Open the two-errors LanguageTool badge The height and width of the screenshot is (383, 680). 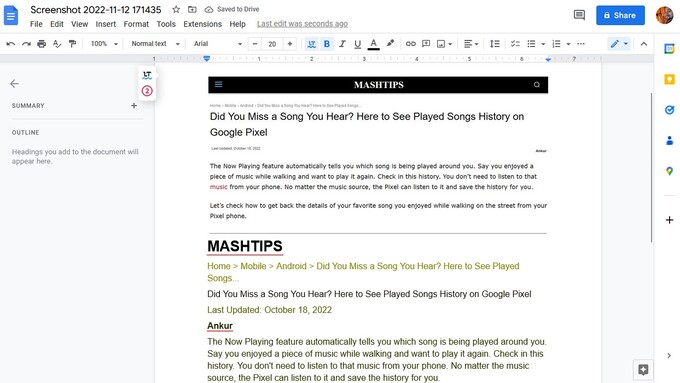[x=147, y=91]
